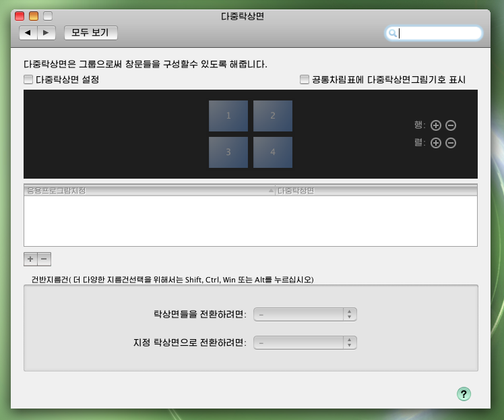Add a row with 행 plus icon
The width and height of the screenshot is (504, 420).
pyautogui.click(x=436, y=125)
